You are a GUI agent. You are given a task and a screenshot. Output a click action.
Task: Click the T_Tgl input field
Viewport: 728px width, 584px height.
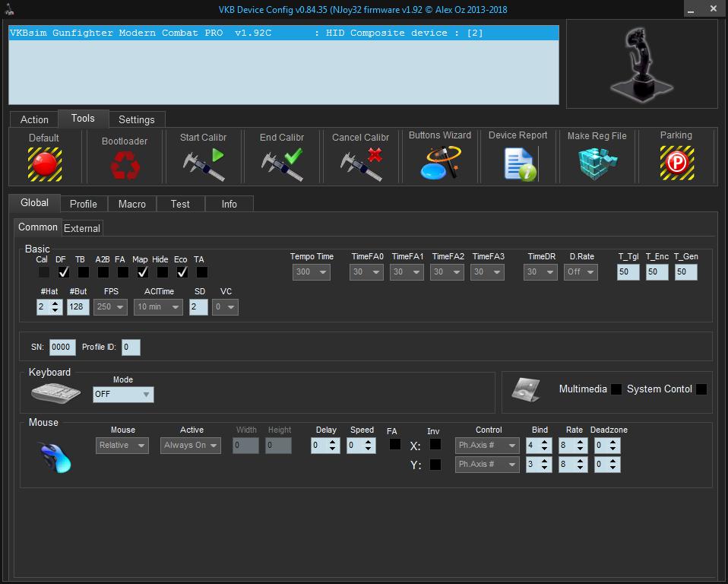pos(628,271)
